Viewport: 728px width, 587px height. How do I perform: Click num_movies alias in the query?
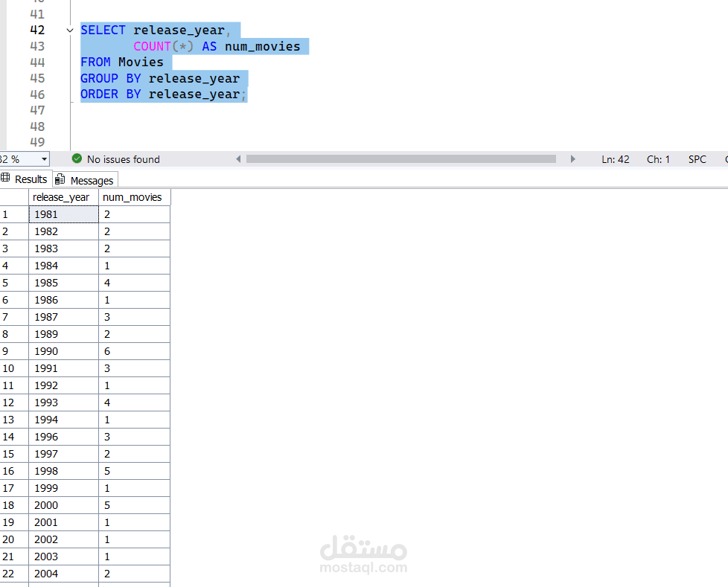click(263, 46)
